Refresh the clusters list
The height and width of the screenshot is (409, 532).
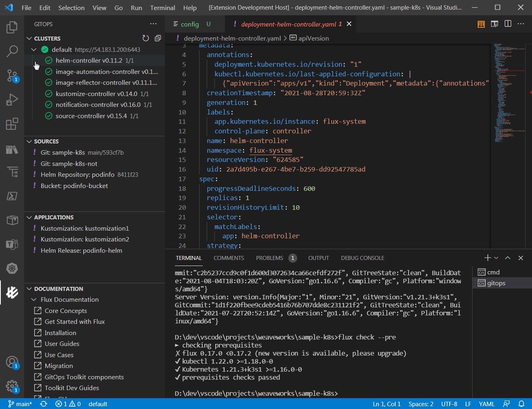click(146, 38)
